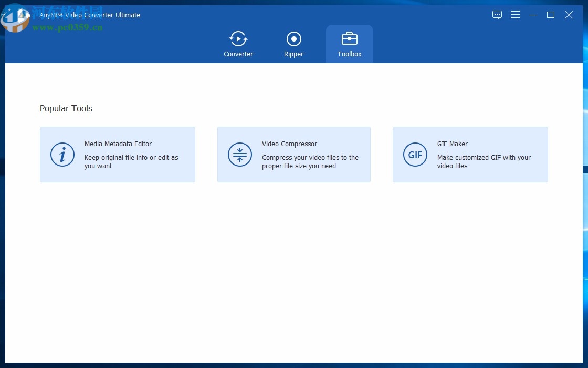
Task: Click the Media Metadata Editor info icon
Action: pos(62,155)
